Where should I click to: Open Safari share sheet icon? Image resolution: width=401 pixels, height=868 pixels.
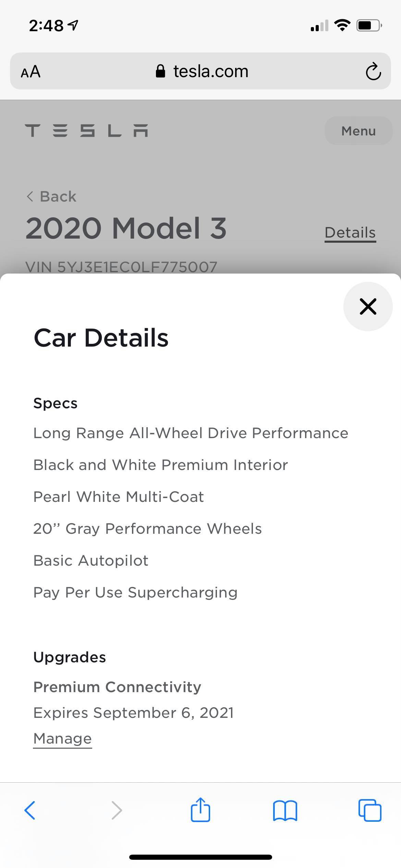coord(200,810)
